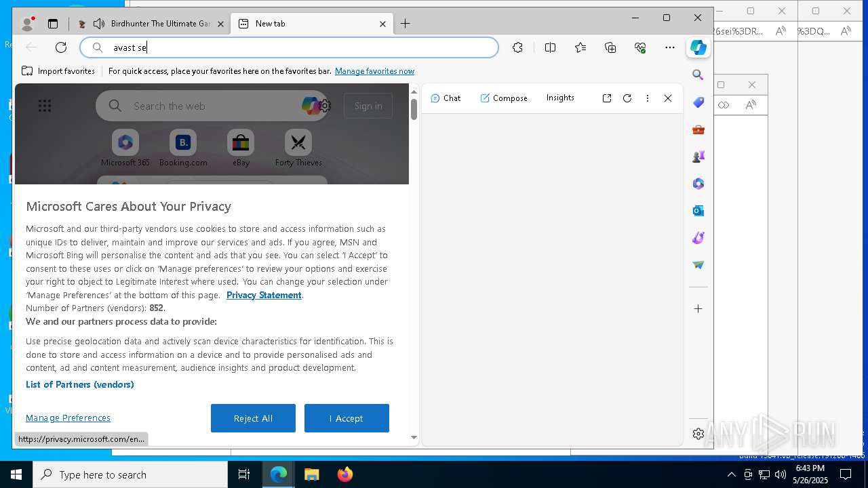Click the Search the web box

pos(210,106)
